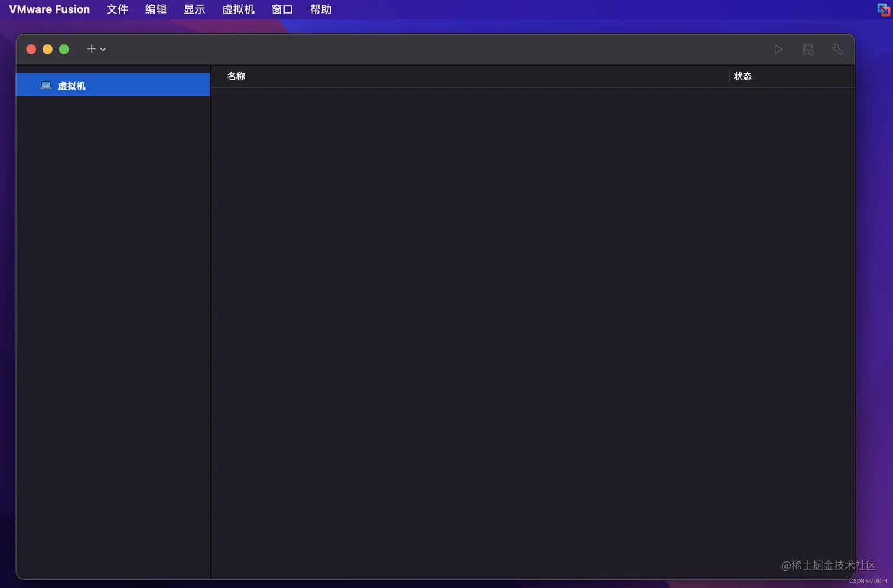Close the library window with red button
The height and width of the screenshot is (588, 893).
(31, 50)
